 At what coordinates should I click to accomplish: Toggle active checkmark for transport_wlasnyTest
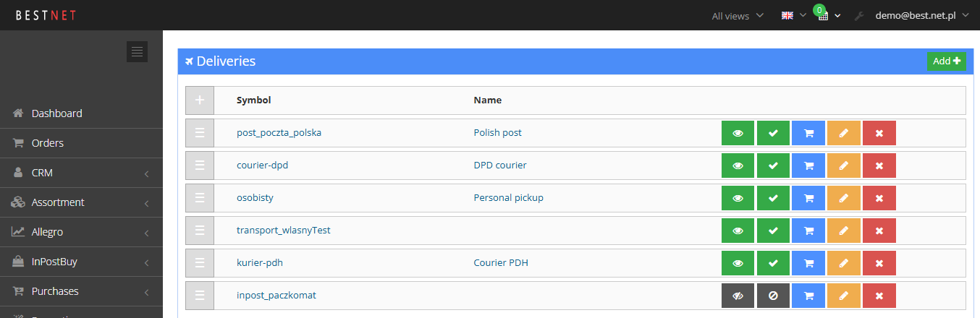tap(773, 231)
